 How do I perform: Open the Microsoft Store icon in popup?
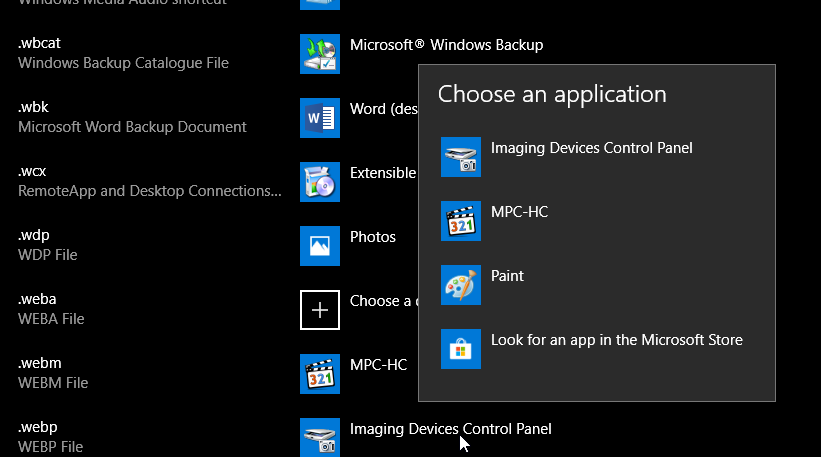click(x=461, y=349)
